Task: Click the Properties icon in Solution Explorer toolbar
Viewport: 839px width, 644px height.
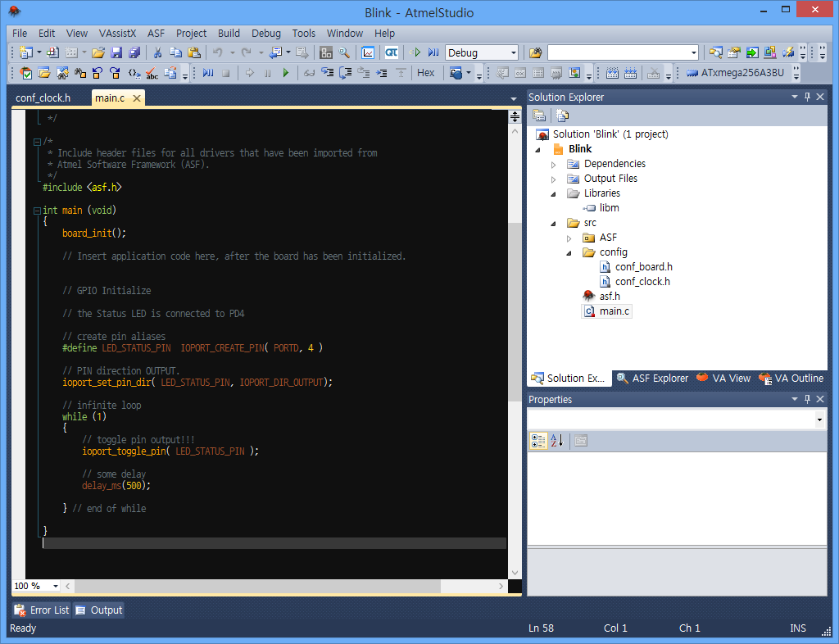Action: pos(539,115)
